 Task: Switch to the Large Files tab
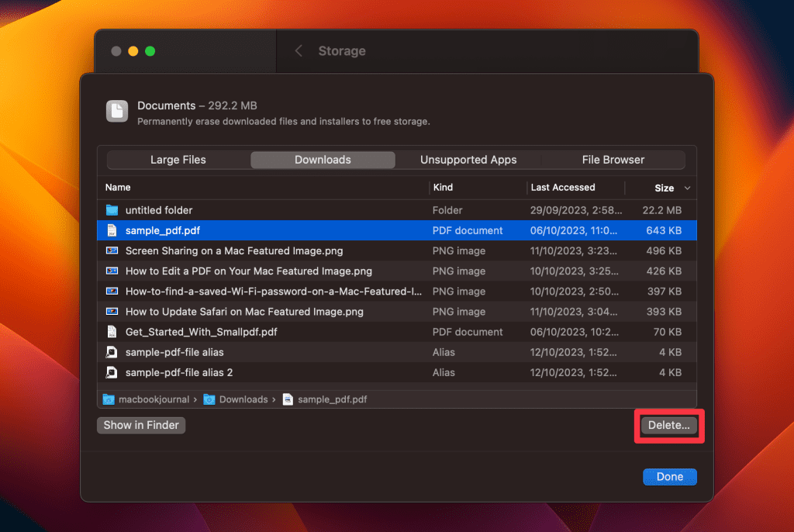178,160
